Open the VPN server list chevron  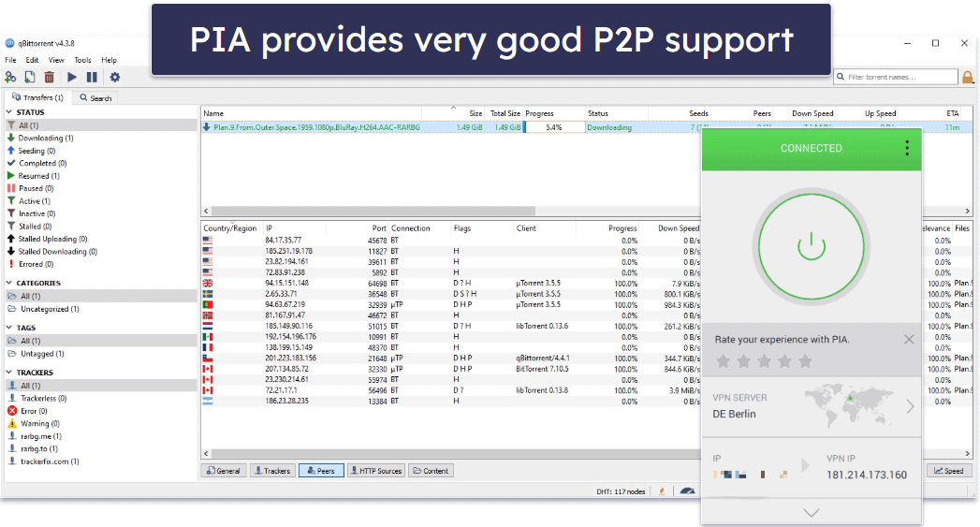(910, 406)
